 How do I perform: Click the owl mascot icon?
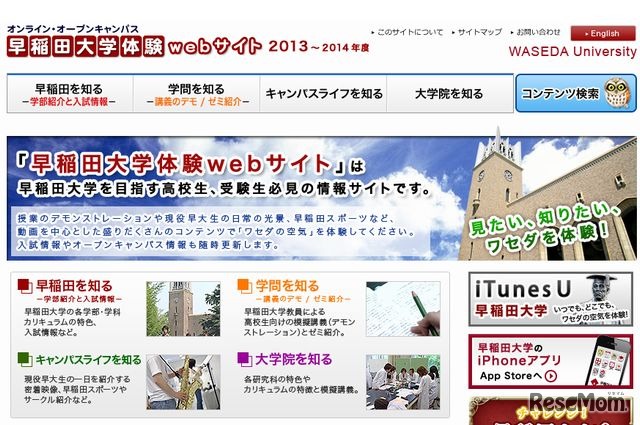[617, 93]
